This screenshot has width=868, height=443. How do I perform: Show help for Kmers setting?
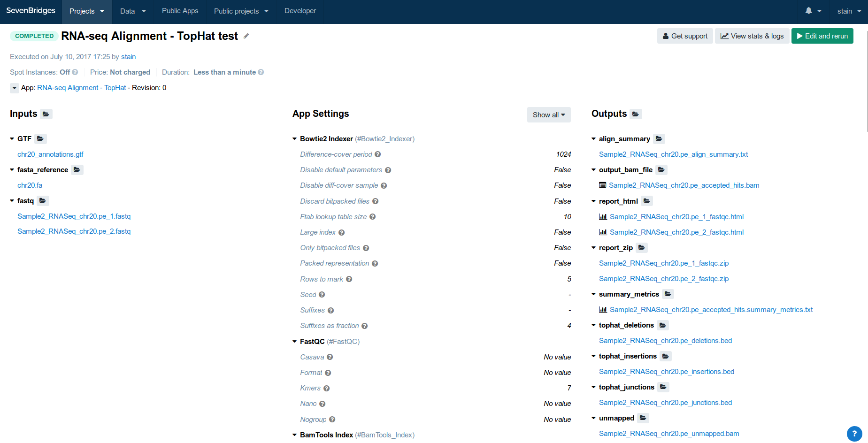[x=327, y=389]
